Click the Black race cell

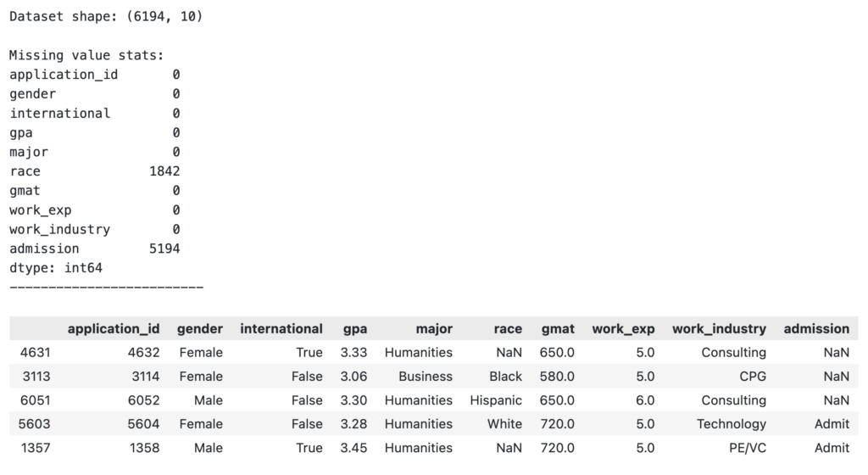click(x=505, y=376)
